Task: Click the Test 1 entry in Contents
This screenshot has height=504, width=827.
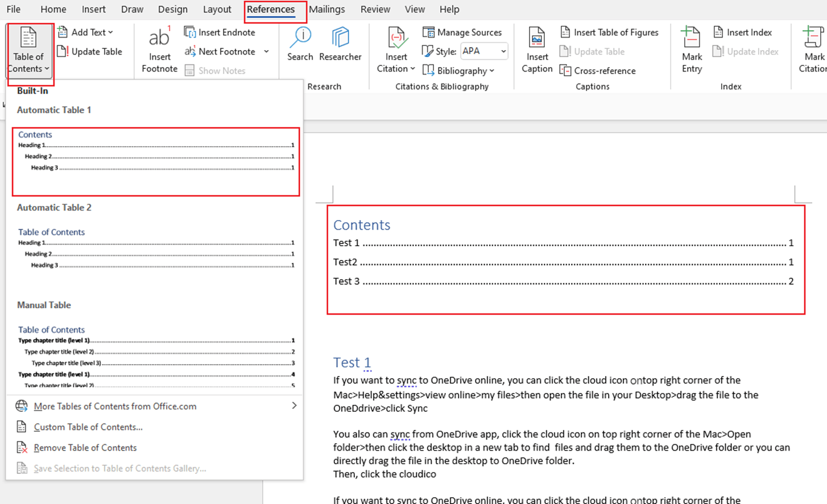Action: (x=563, y=243)
